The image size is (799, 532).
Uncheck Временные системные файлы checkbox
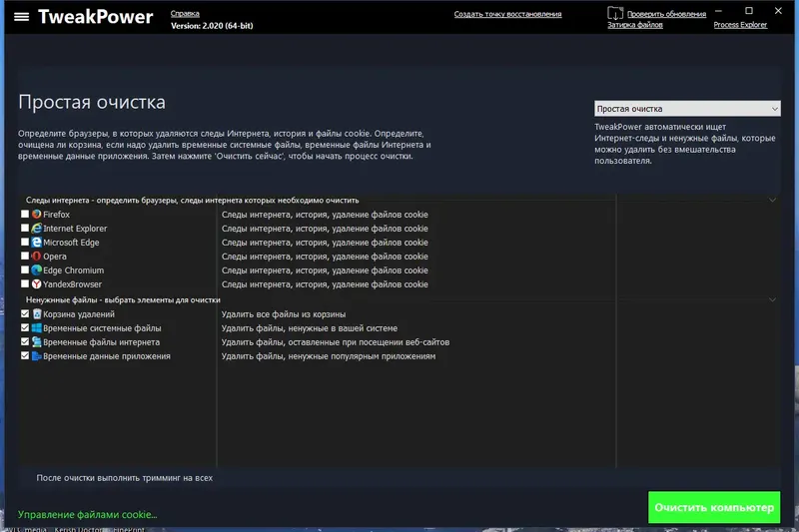coord(24,327)
